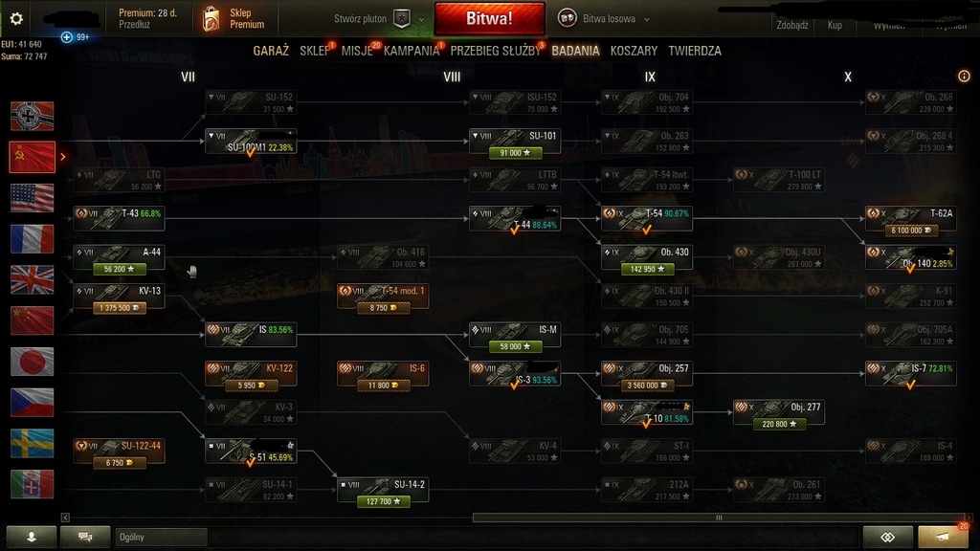Viewport: 980px width, 551px height.
Task: Click the horizontal tech tree scrollbar
Action: pos(719,518)
